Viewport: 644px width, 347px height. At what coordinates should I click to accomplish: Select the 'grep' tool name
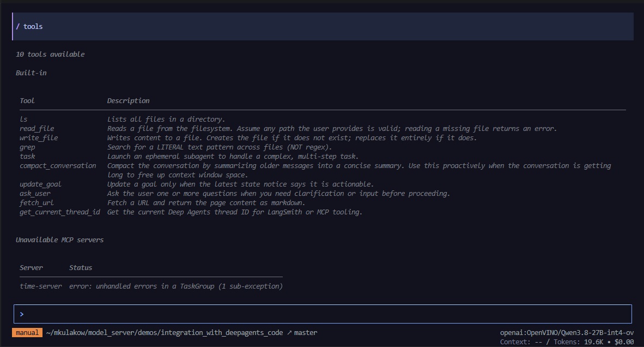pyautogui.click(x=27, y=147)
